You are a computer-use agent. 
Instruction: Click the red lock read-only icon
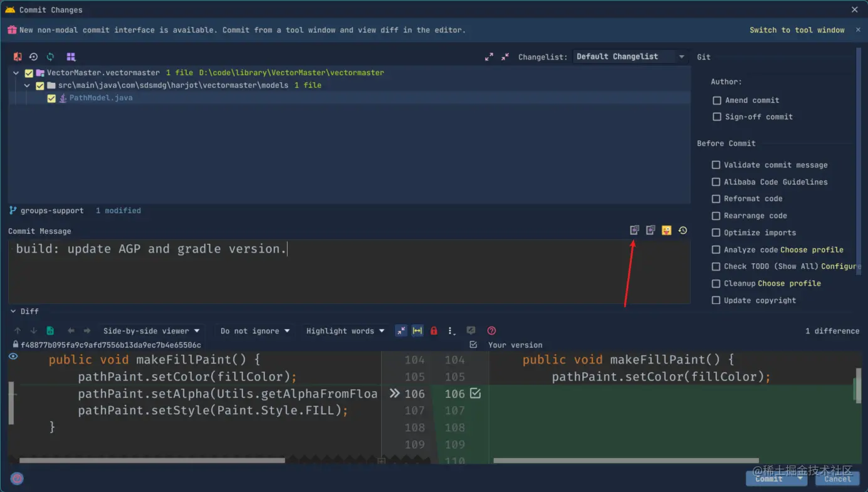pyautogui.click(x=434, y=331)
